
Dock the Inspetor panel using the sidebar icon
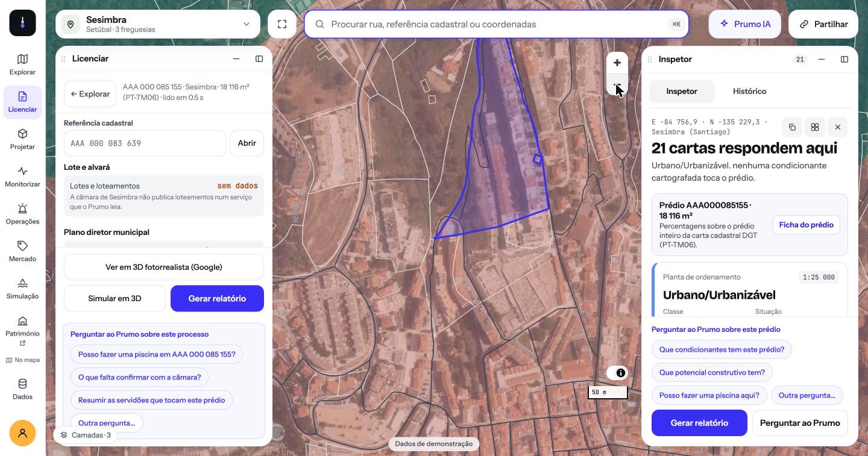click(844, 59)
